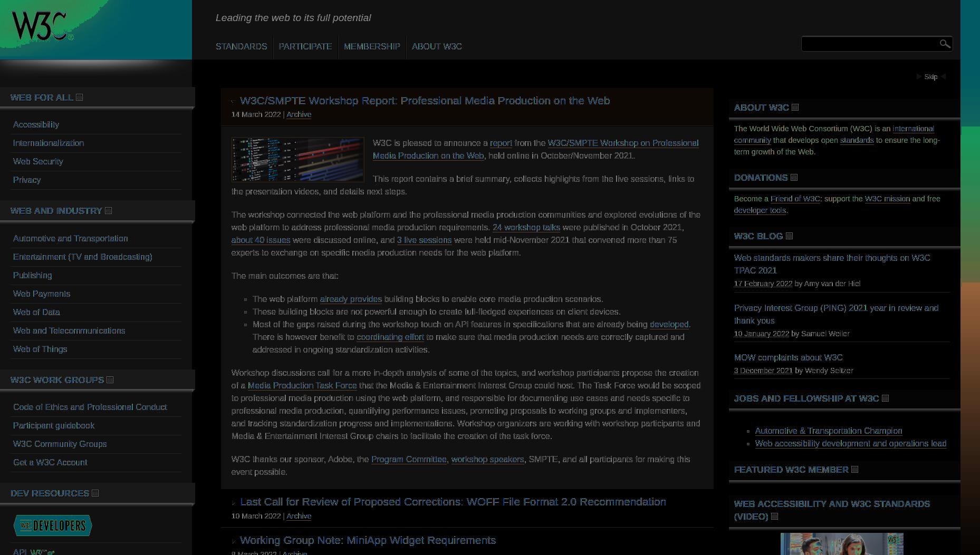
Task: Open the Publishing link
Action: click(32, 275)
